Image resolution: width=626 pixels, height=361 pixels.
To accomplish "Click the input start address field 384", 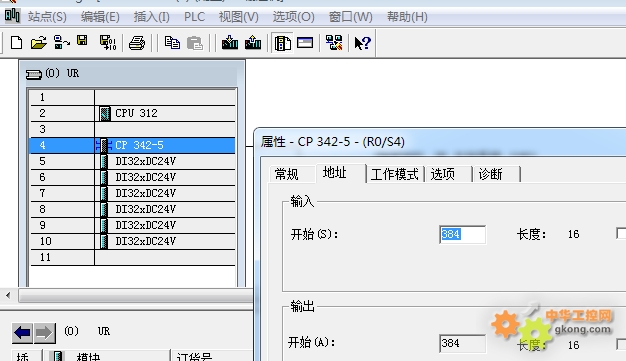I will pos(462,234).
